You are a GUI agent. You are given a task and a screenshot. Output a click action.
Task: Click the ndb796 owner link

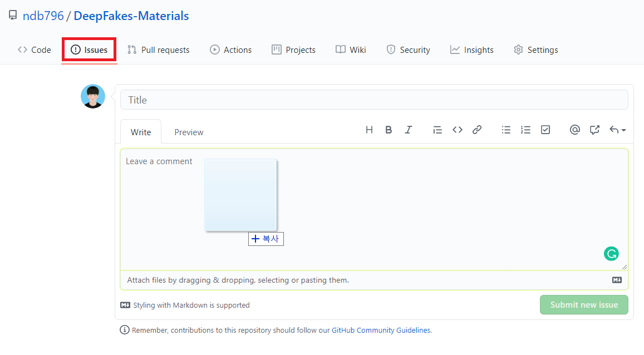click(x=43, y=16)
